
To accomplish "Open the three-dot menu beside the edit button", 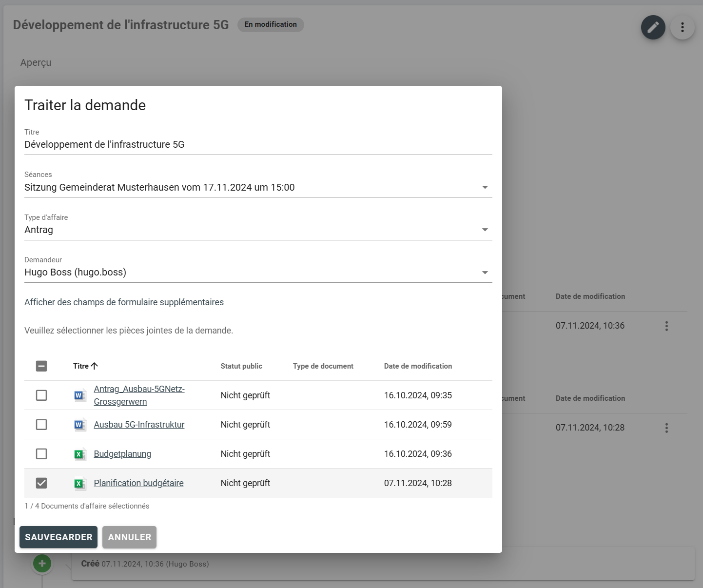I will pos(682,27).
